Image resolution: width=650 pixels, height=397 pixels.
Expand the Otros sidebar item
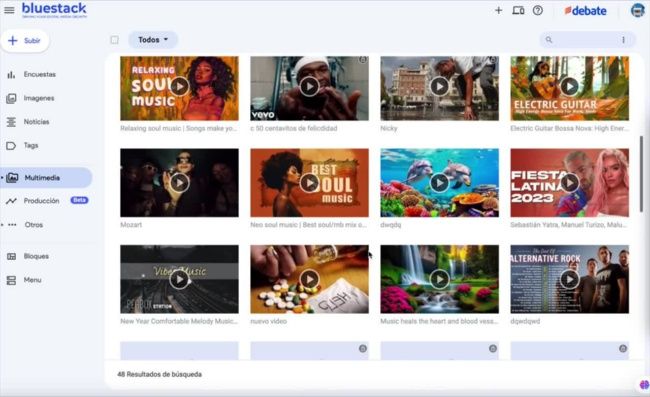coord(33,225)
